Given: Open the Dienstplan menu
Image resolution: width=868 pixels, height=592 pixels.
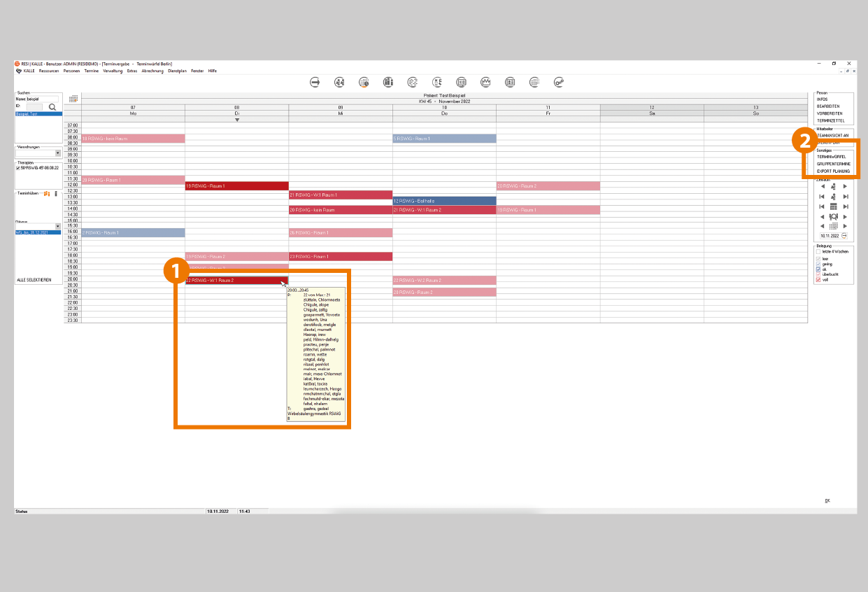Looking at the screenshot, I should pos(177,71).
